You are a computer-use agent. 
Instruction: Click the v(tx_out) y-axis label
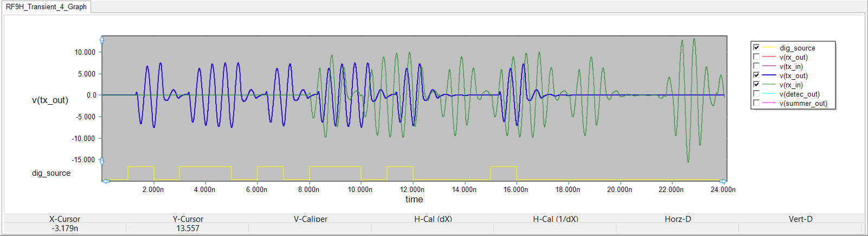pyautogui.click(x=50, y=100)
